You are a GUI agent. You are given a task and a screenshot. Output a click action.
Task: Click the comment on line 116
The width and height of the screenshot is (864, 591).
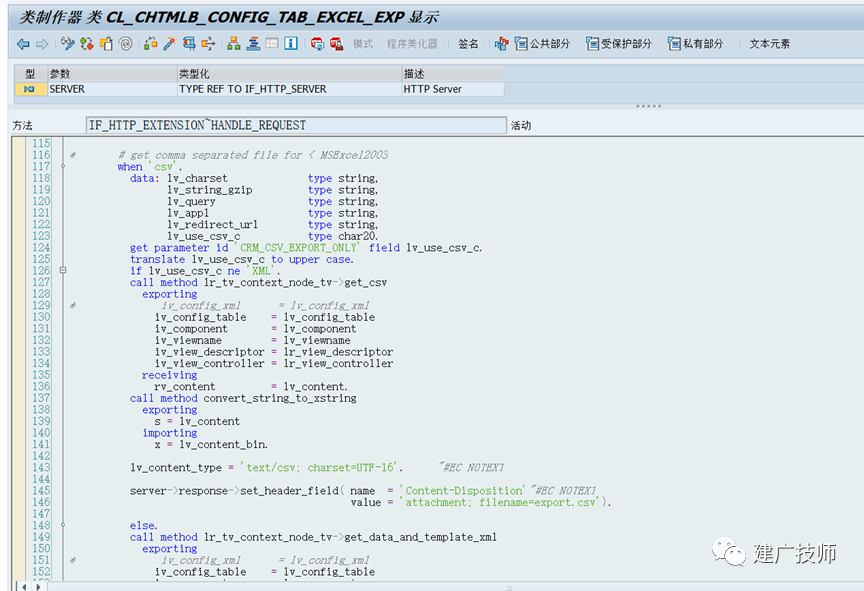point(253,155)
